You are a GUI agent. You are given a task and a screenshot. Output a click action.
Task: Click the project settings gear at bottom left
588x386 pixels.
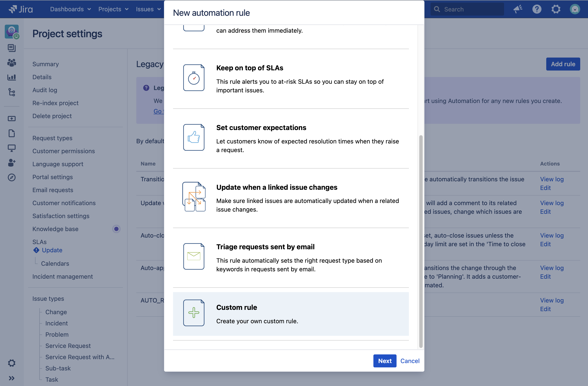click(12, 363)
